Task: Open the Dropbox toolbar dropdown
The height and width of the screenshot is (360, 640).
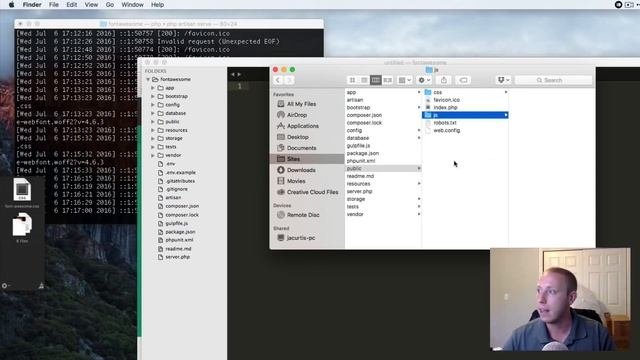Action: tap(503, 80)
